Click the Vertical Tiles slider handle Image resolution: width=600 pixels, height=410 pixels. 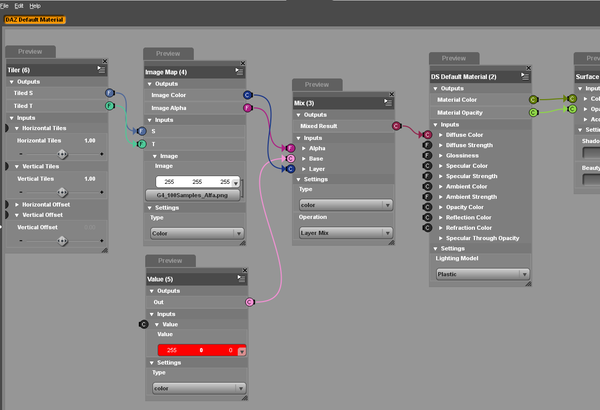[x=62, y=192]
